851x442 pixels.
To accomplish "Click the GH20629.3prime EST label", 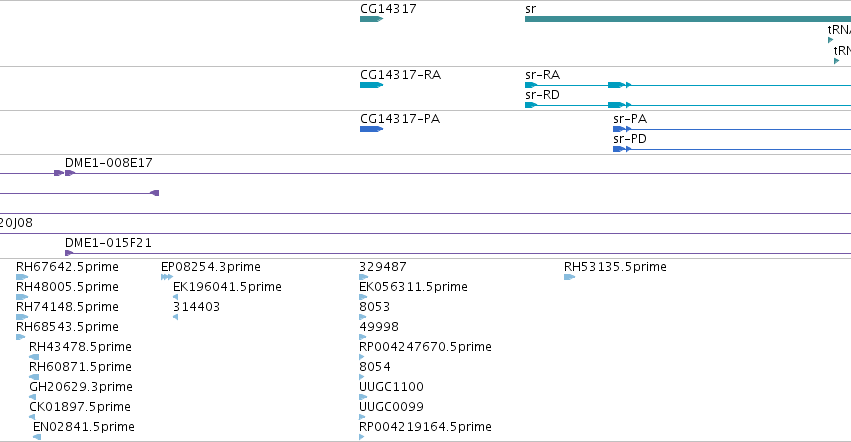I will pos(81,387).
